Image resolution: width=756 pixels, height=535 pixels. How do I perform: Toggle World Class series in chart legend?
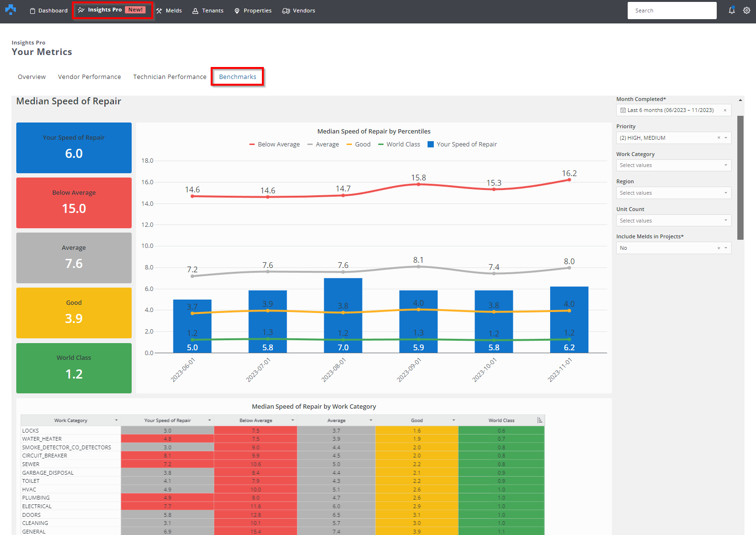399,145
